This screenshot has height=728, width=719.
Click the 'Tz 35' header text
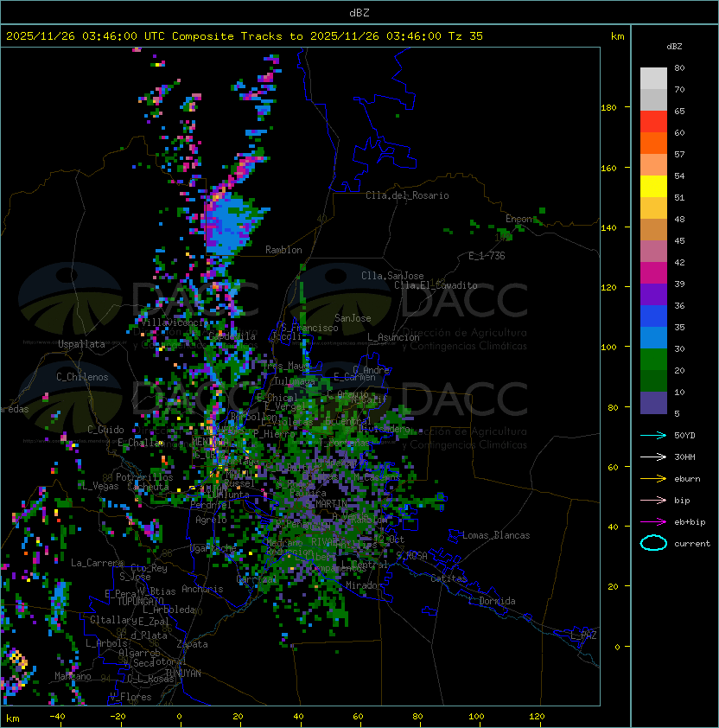click(466, 36)
